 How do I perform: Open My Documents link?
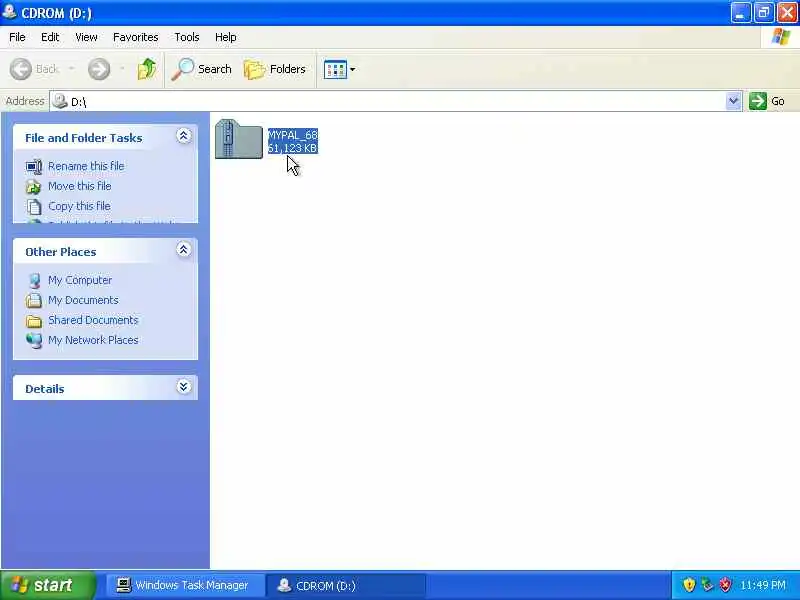[83, 300]
